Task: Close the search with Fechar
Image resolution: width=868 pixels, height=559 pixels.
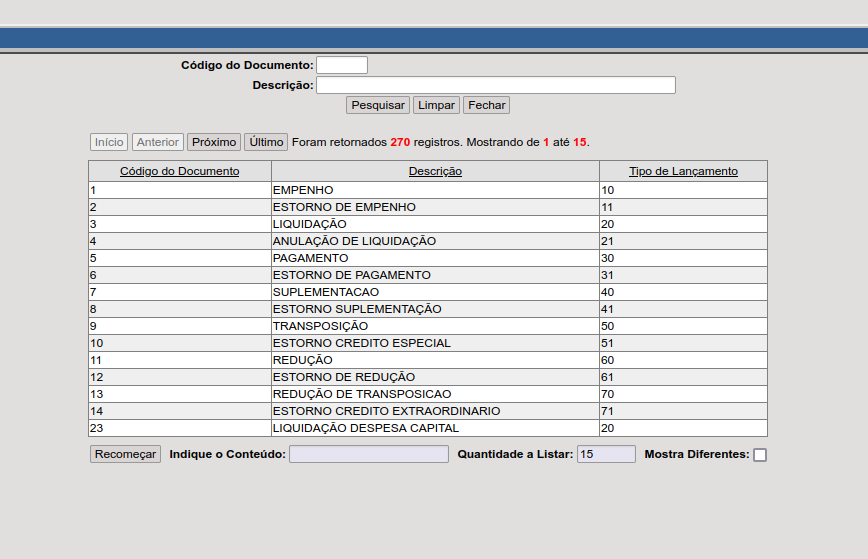Action: click(x=486, y=105)
